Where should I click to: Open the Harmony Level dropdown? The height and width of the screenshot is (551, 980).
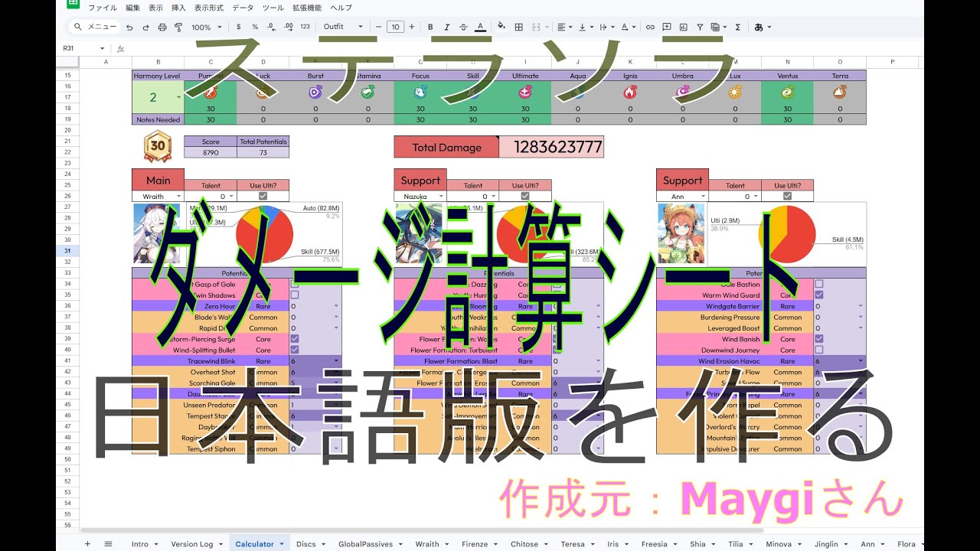(x=178, y=98)
